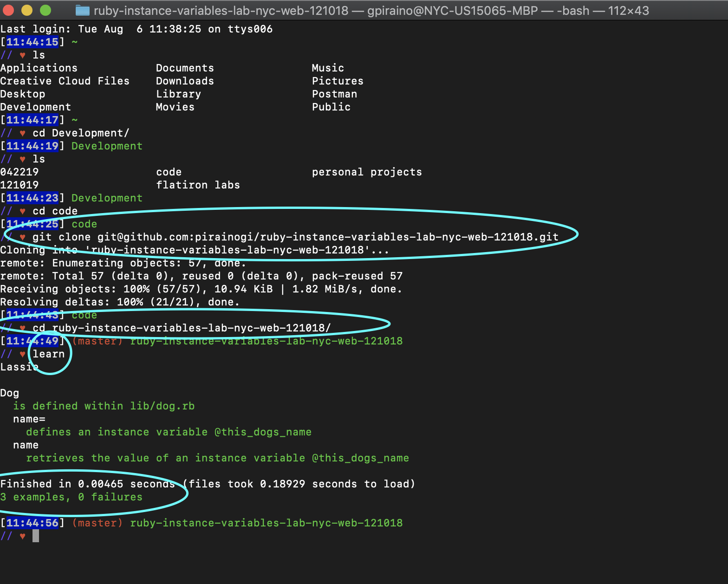
Task: Click the red close window button
Action: tap(9, 10)
